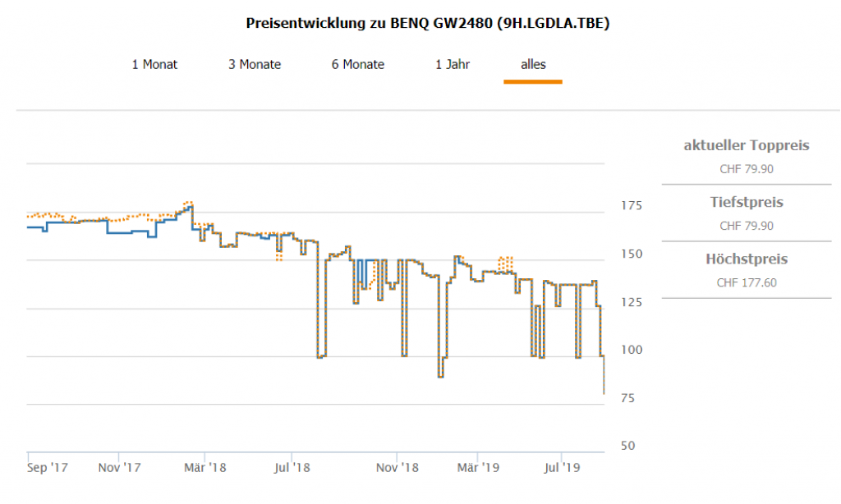Click the 175 y-axis price label

pos(629,205)
